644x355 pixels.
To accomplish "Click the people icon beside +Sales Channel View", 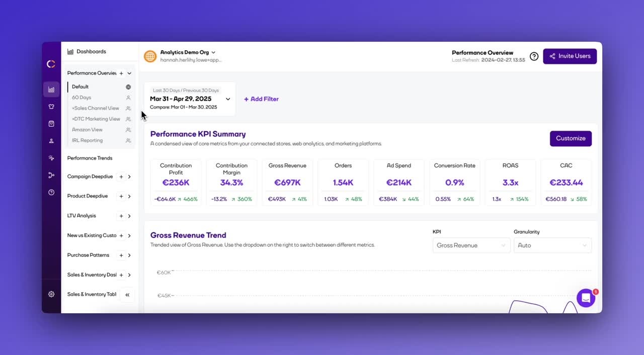I will [x=128, y=109].
